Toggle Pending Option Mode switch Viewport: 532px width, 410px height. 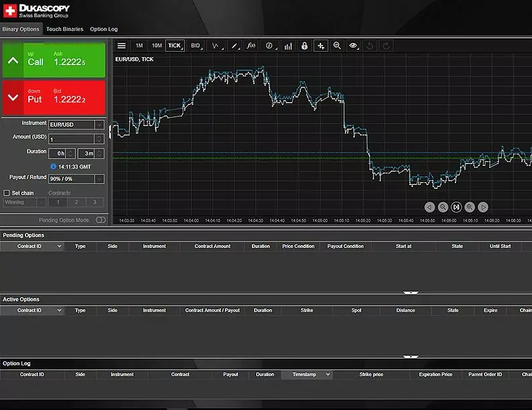[x=101, y=220]
